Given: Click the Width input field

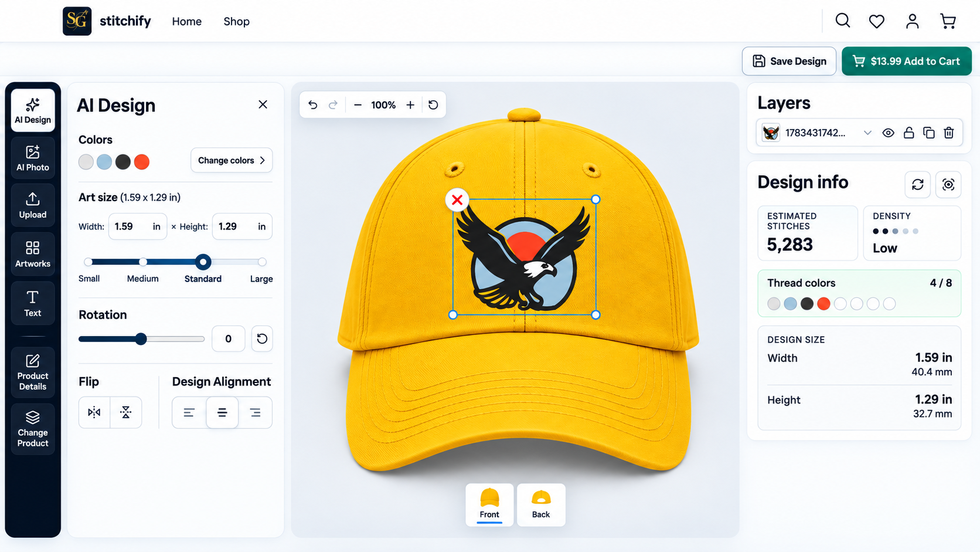Looking at the screenshot, I should tap(138, 226).
